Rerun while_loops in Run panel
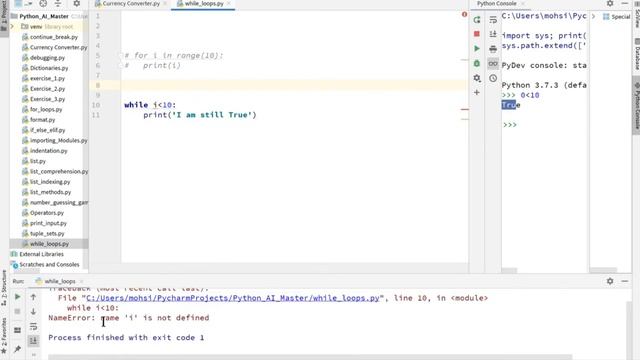This screenshot has height=360, width=640. click(17, 297)
